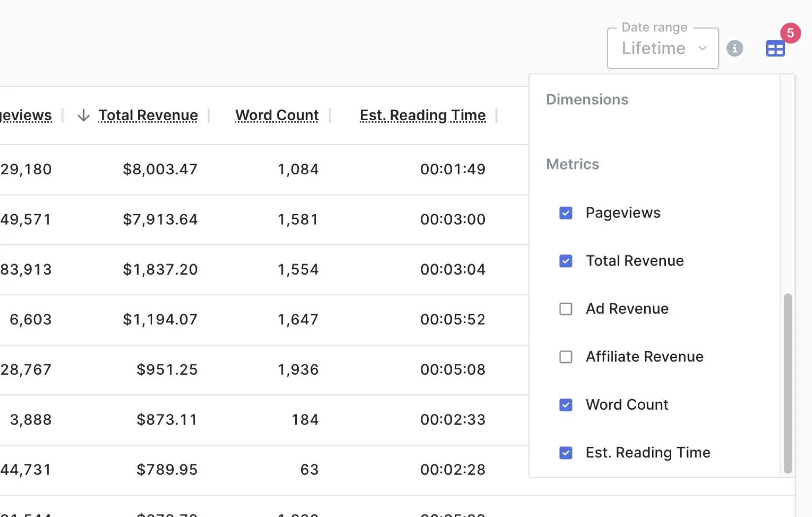Click the column resize handle after Word Count
Screen dimensions: 812x517
point(330,116)
